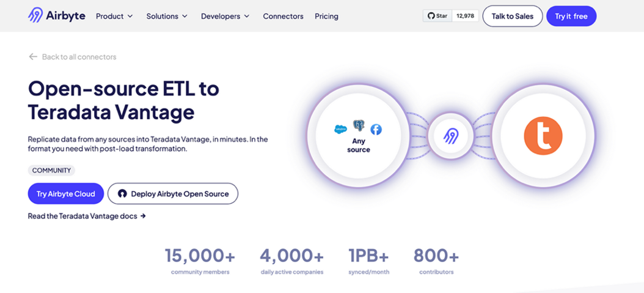Click the 'Replicate data from any sources' paragraph
644x293 pixels.
tap(148, 144)
